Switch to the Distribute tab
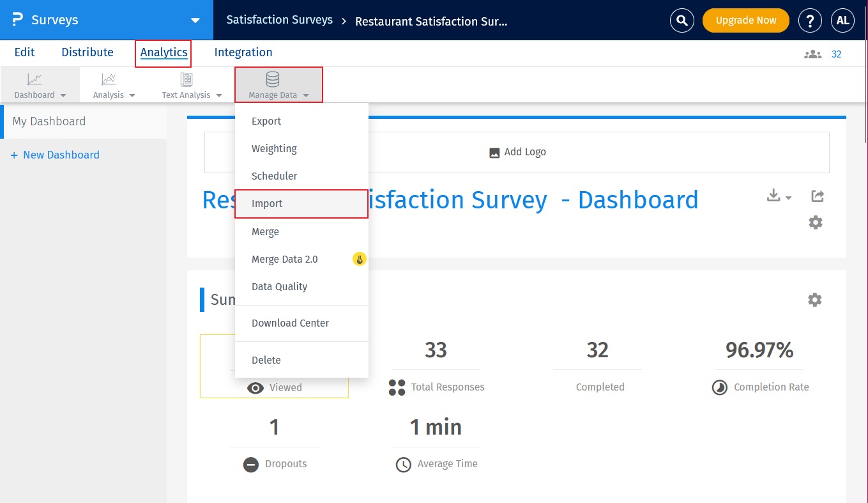868x503 pixels. point(88,52)
